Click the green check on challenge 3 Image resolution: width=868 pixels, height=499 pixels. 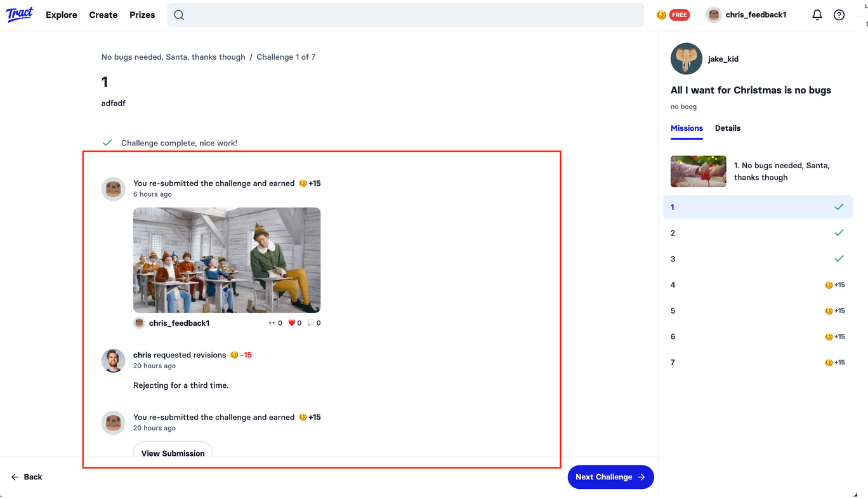[x=839, y=259]
